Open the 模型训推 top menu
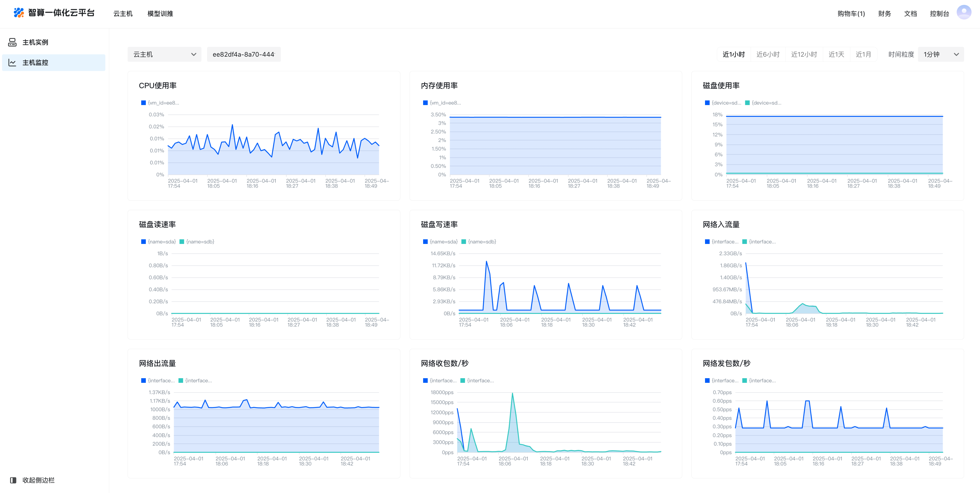 [x=160, y=14]
